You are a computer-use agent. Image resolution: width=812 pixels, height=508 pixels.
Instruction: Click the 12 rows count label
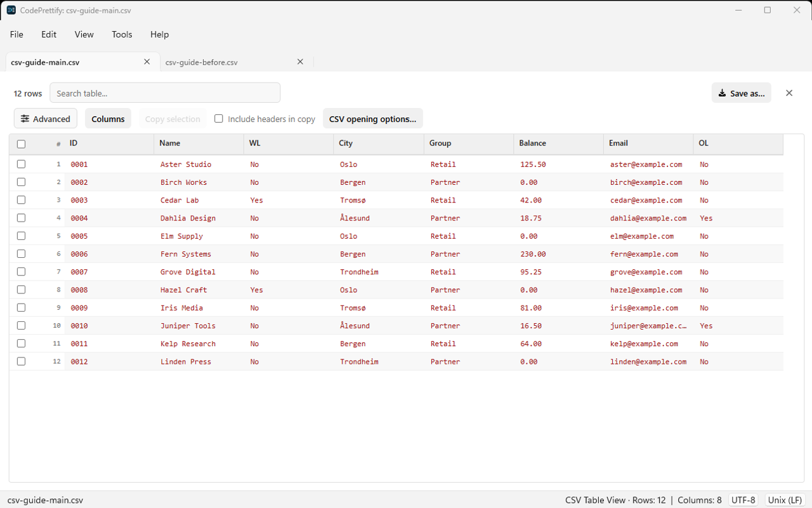28,93
